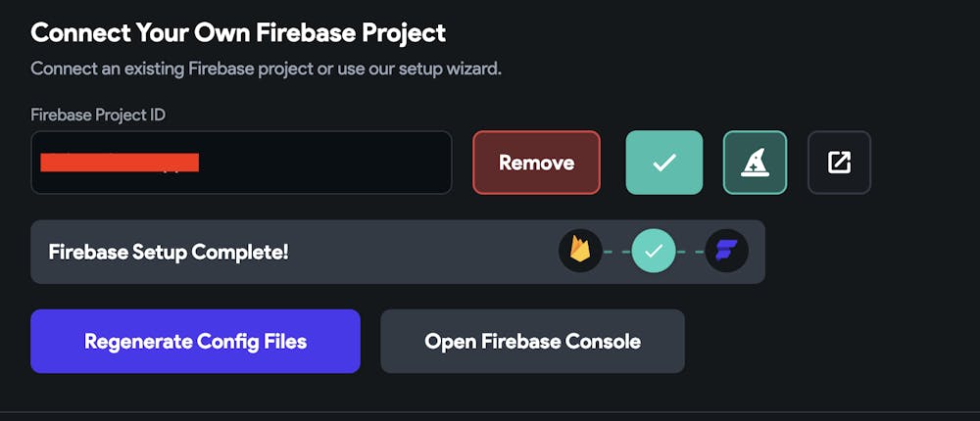Screen dimensions: 980x421
Task: Click Regenerate Config Files
Action: [x=195, y=342]
